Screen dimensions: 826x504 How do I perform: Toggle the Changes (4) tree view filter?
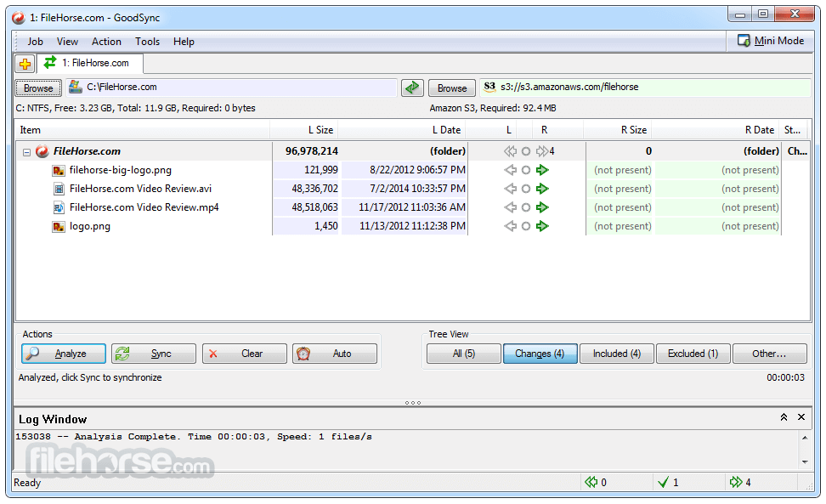tap(540, 354)
